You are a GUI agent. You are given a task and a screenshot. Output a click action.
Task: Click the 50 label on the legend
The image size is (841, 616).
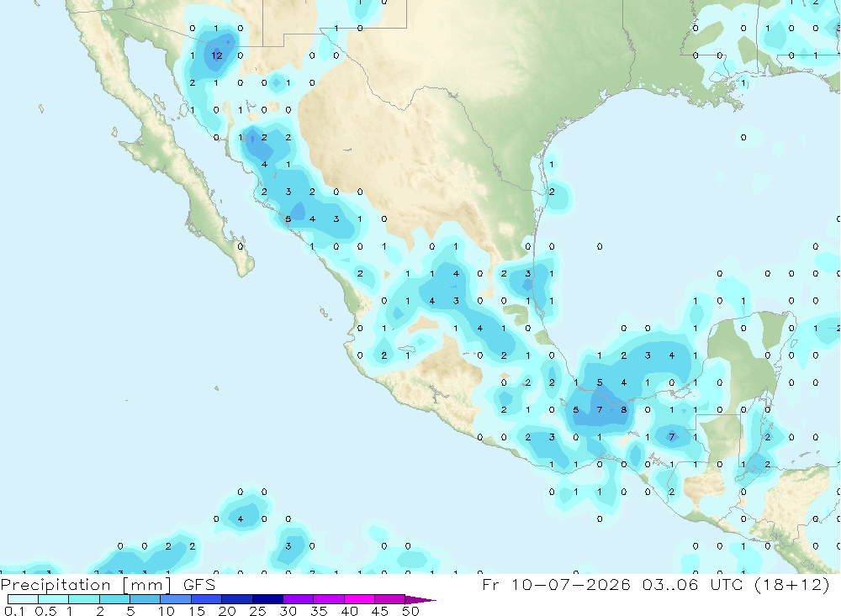(411, 611)
